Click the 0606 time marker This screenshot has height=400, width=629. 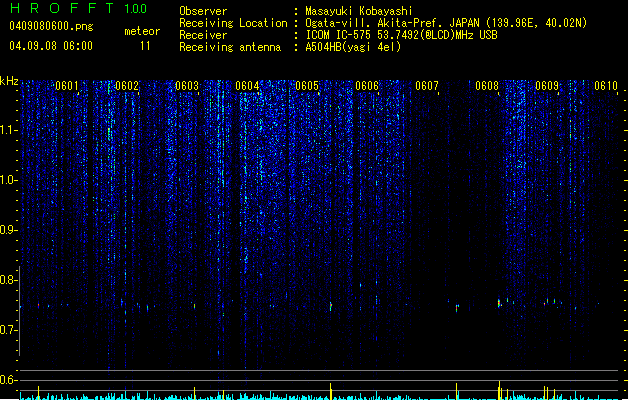(367, 86)
